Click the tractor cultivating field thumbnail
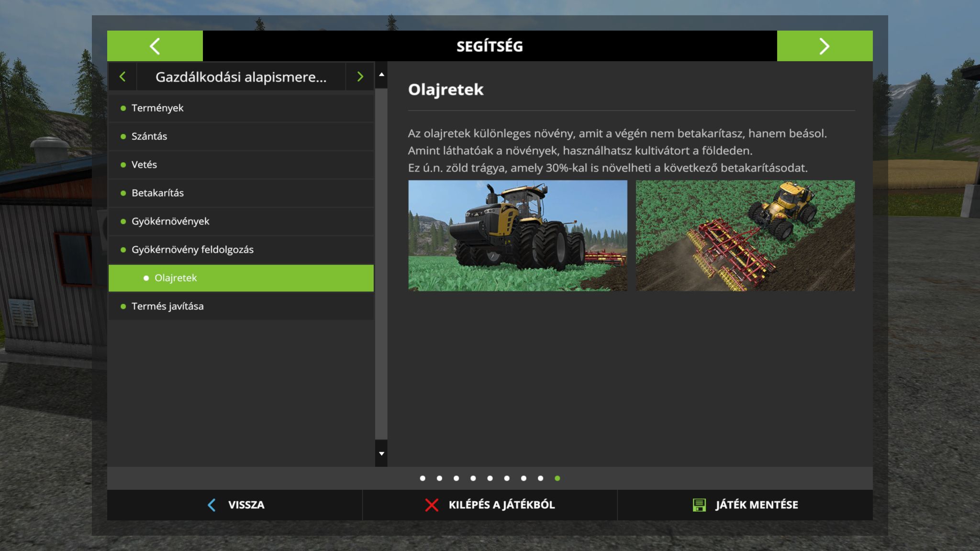 pos(745,235)
